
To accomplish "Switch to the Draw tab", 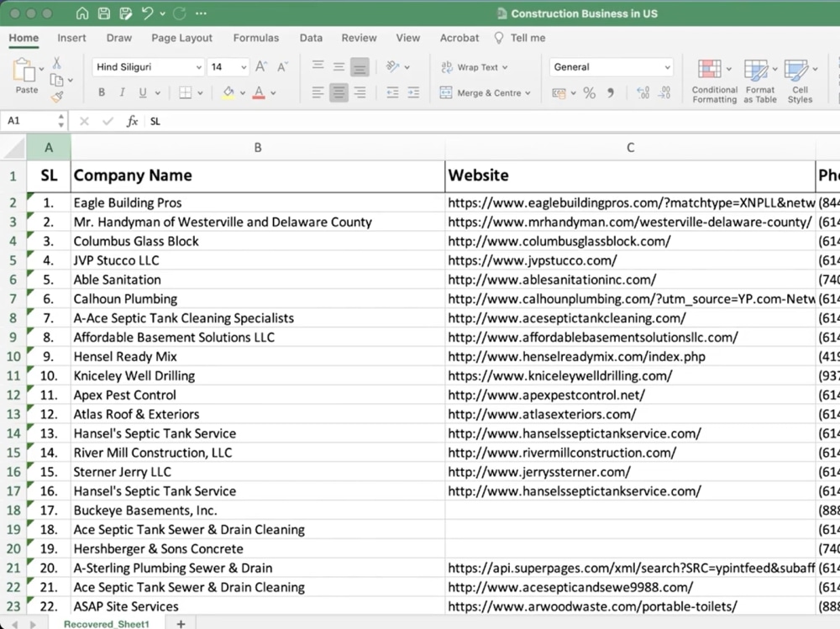I will pos(119,38).
